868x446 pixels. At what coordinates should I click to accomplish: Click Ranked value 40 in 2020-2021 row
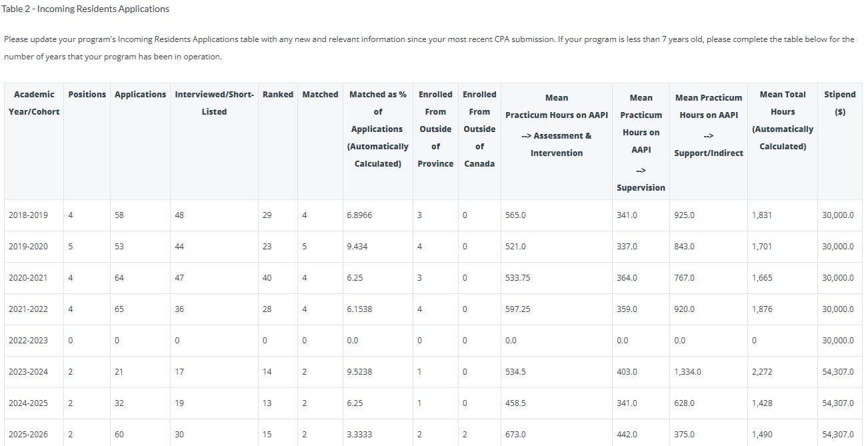pos(267,278)
